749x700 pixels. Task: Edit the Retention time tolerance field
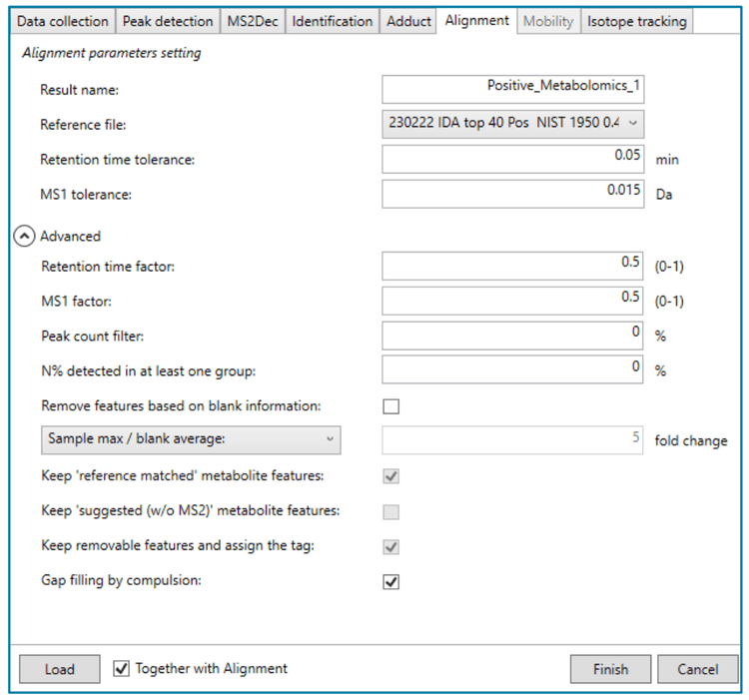coord(513,159)
